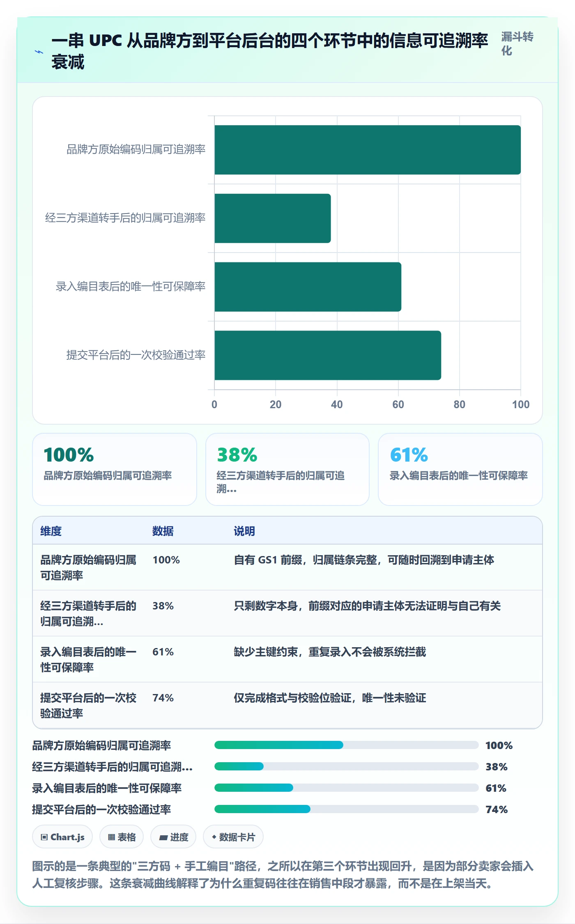575x924 pixels.
Task: Select the chart bar for 录入编目表后的唯一性可保障率
Action: coord(308,287)
